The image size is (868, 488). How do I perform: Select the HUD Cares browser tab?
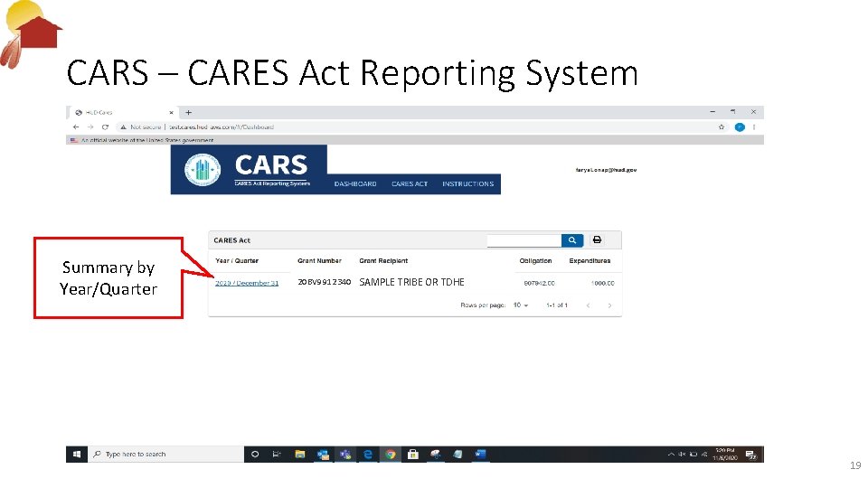(125, 112)
